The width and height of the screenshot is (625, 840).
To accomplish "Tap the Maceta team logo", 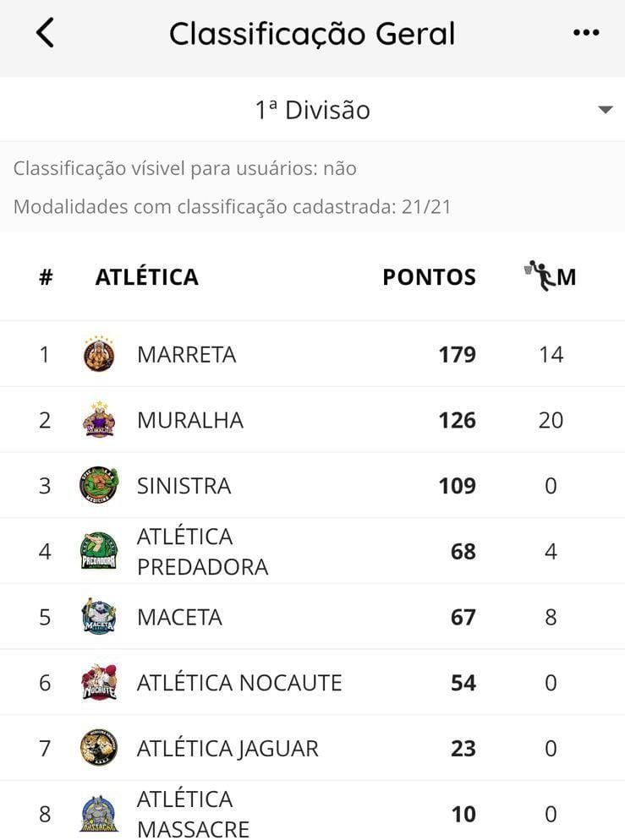I will click(99, 617).
